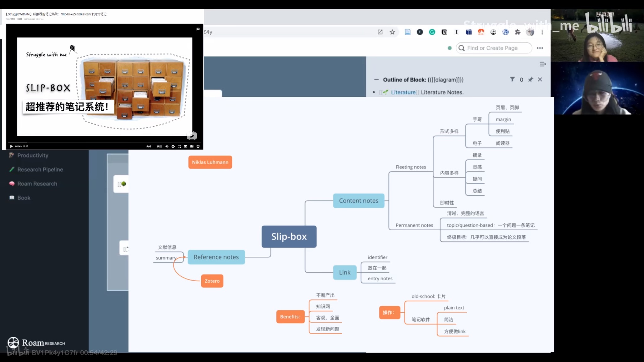Open the 自动 video quality menu
The image size is (644, 362).
click(x=149, y=146)
